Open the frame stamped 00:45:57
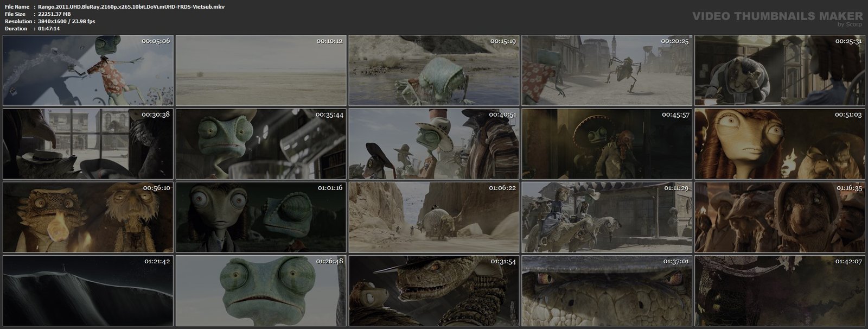 pos(607,144)
